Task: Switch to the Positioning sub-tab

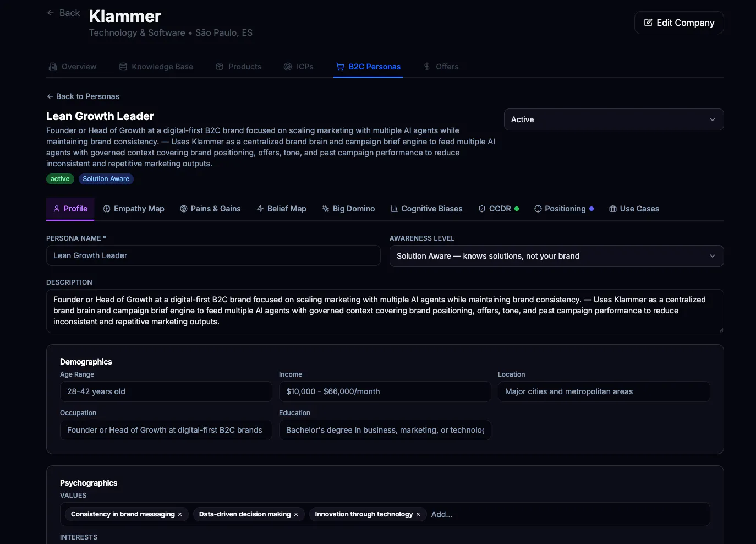Action: point(564,209)
